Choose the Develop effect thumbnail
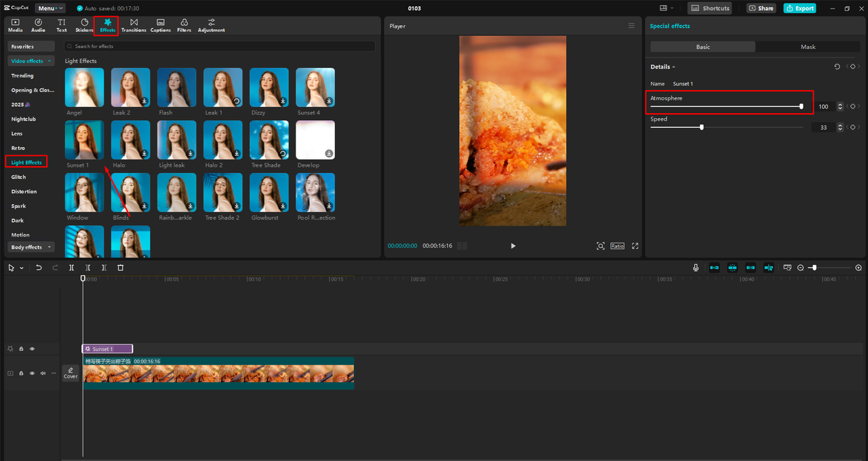Screen dimensions: 868x461 [315, 140]
